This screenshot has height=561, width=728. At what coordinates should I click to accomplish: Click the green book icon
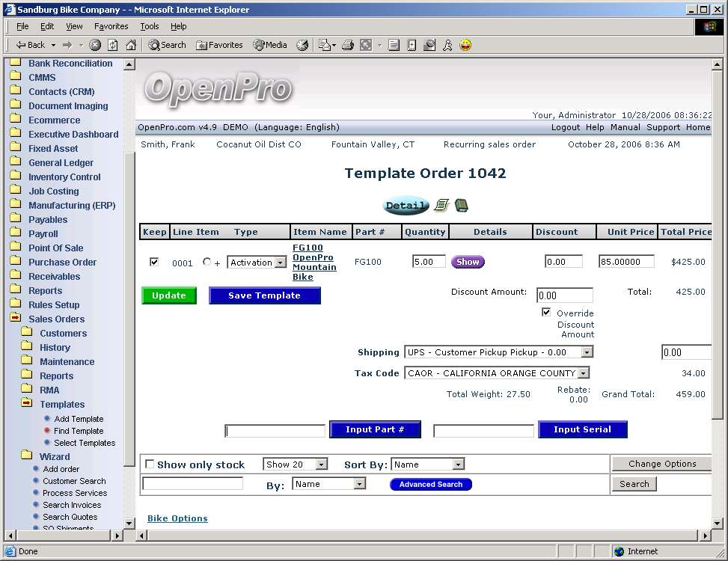tap(461, 205)
